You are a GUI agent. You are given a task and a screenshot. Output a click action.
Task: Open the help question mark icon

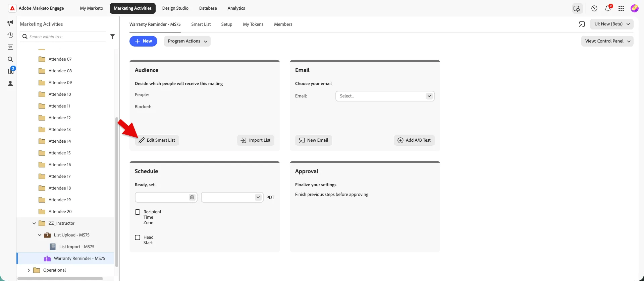[x=594, y=8]
